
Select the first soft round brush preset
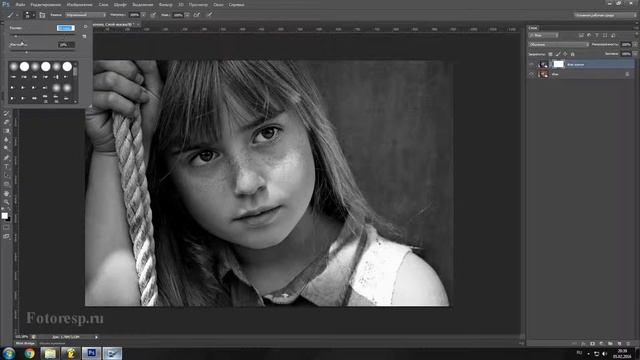point(13,66)
